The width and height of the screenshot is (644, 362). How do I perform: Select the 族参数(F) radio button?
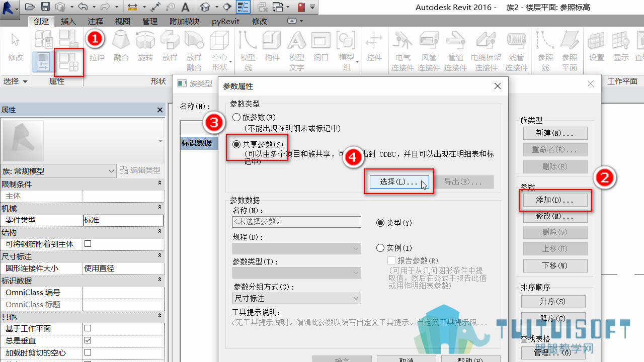236,117
